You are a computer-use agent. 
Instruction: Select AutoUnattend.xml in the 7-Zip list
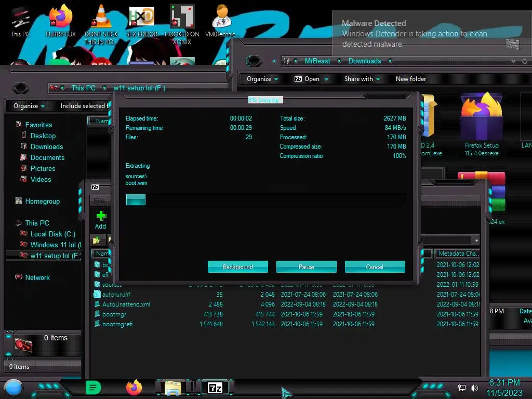pyautogui.click(x=126, y=304)
